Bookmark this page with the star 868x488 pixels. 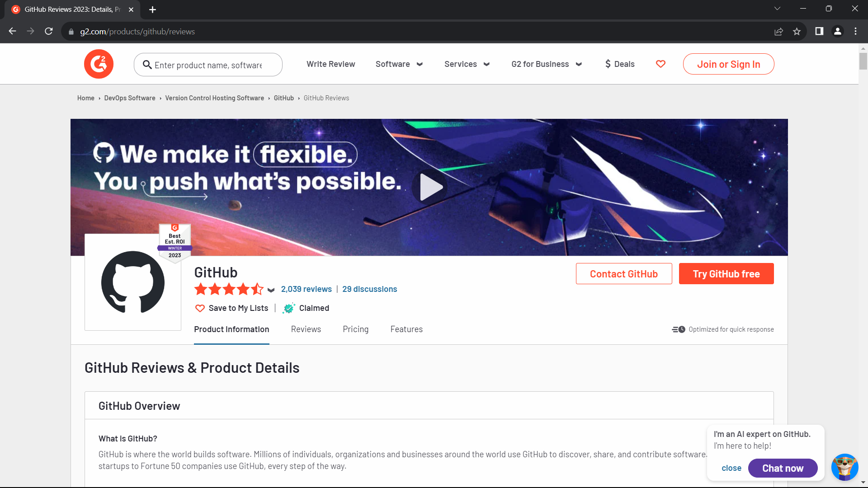tap(797, 31)
